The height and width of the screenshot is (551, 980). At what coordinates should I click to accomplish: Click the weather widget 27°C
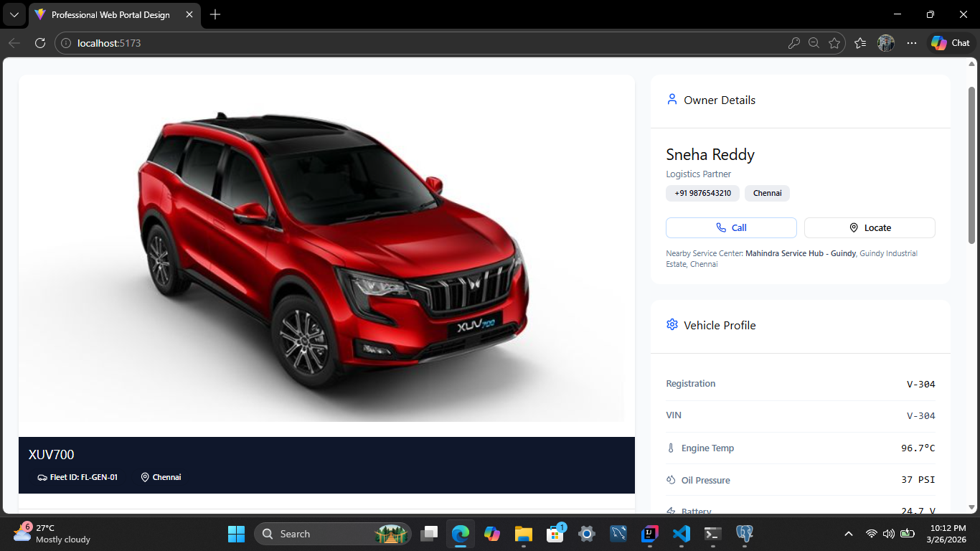52,534
